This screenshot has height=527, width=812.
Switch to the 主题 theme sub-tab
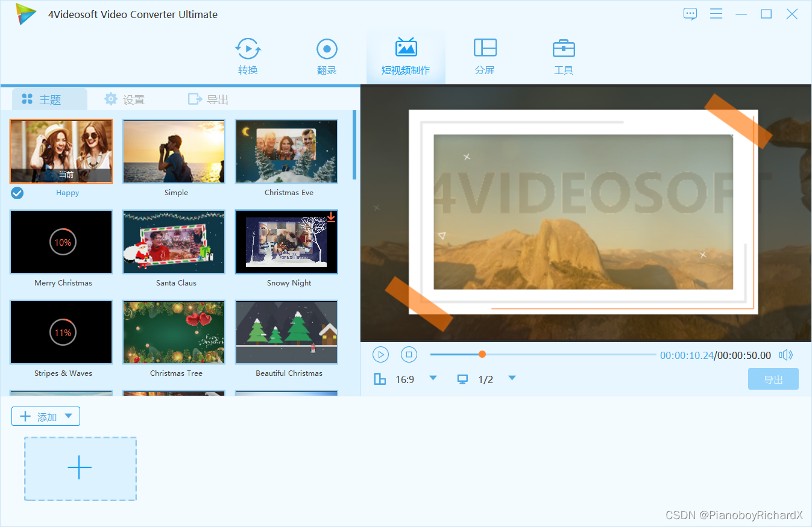tap(49, 99)
